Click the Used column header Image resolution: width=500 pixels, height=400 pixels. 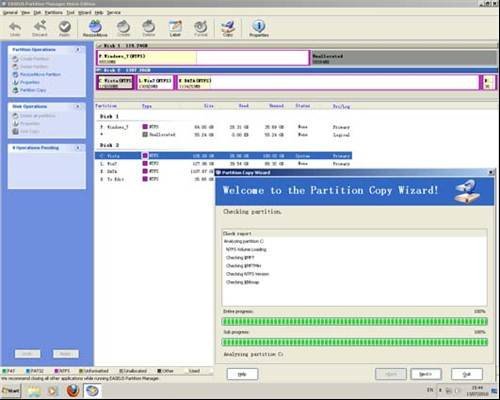(x=244, y=106)
